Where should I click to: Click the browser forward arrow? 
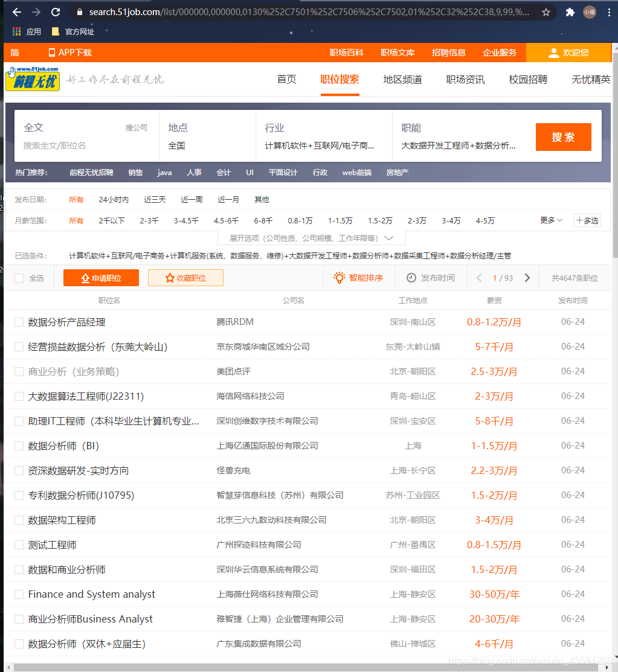pyautogui.click(x=36, y=12)
